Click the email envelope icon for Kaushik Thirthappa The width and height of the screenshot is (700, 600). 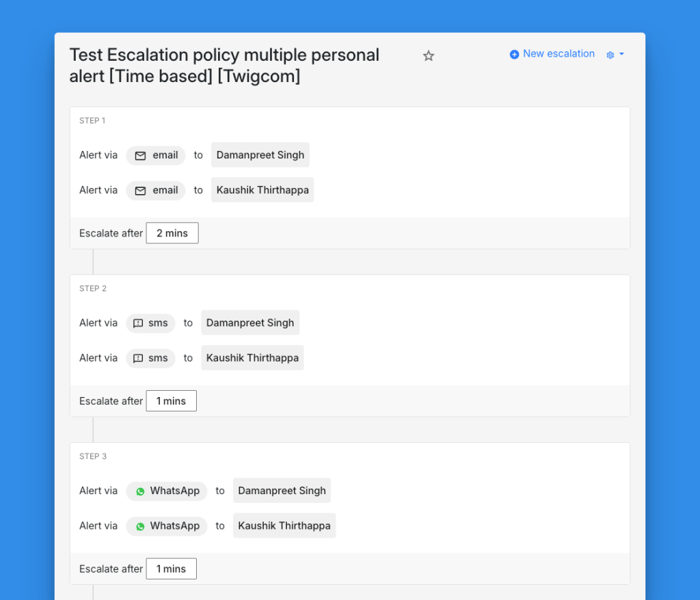pyautogui.click(x=140, y=191)
